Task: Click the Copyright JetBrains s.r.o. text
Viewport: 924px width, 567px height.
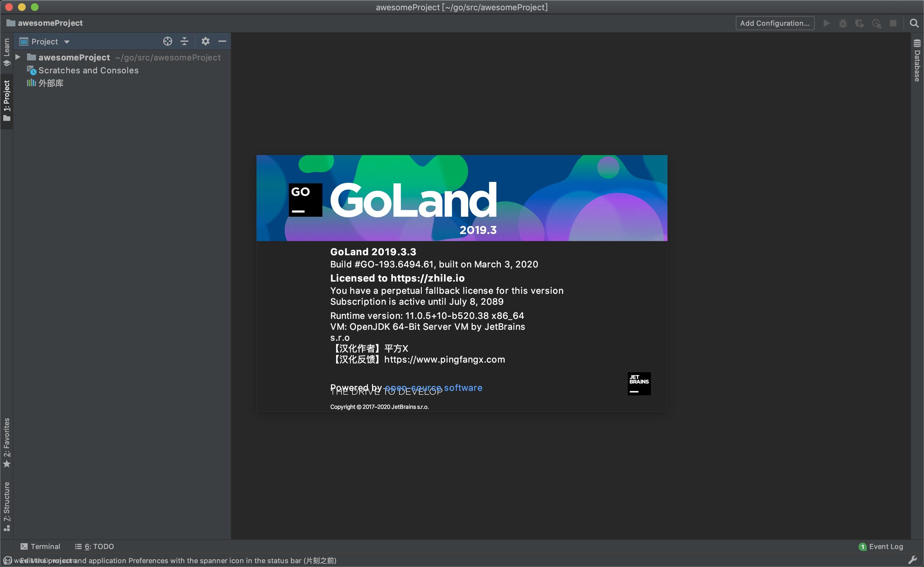Action: click(x=379, y=407)
